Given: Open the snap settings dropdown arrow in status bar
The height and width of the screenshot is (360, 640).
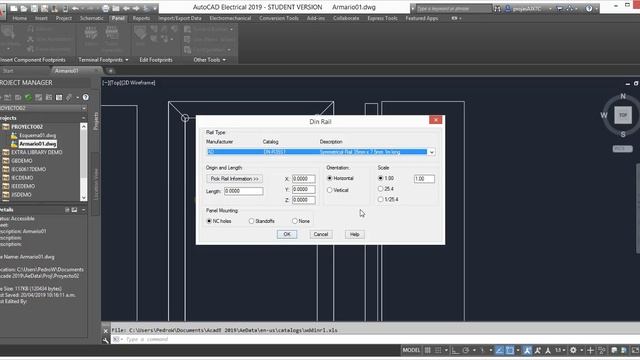Looking at the screenshot, I should click(446, 350).
